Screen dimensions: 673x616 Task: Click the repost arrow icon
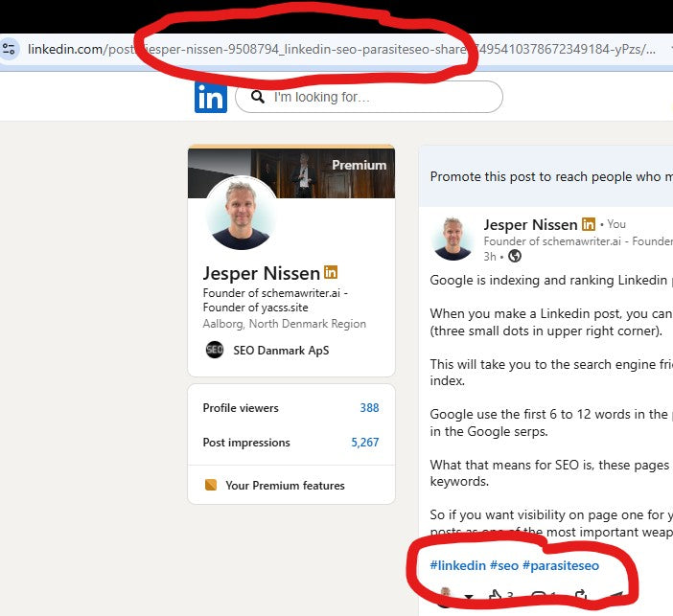580,596
